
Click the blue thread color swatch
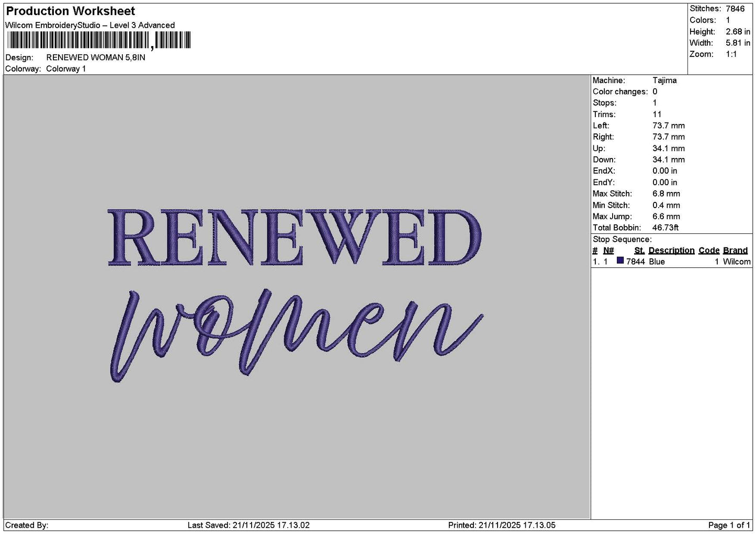[x=620, y=260]
